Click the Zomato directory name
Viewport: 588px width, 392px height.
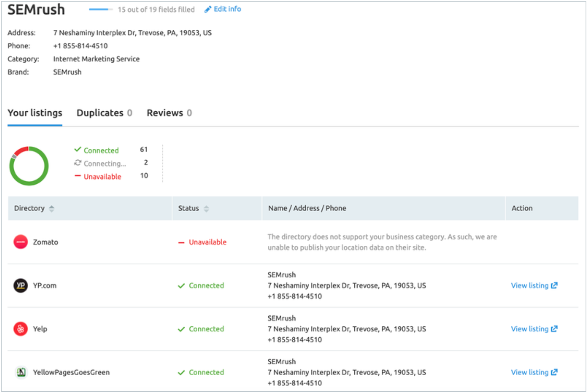click(46, 242)
